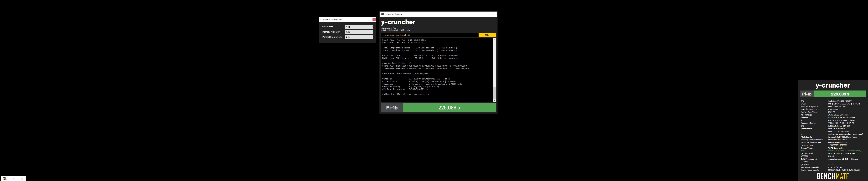The width and height of the screenshot is (868, 181).
Task: Click the BENCHMATE logo in the result panel
Action: [x=833, y=176]
